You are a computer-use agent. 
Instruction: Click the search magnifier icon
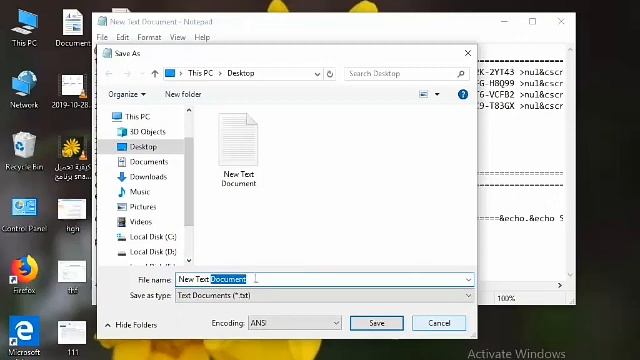click(461, 74)
